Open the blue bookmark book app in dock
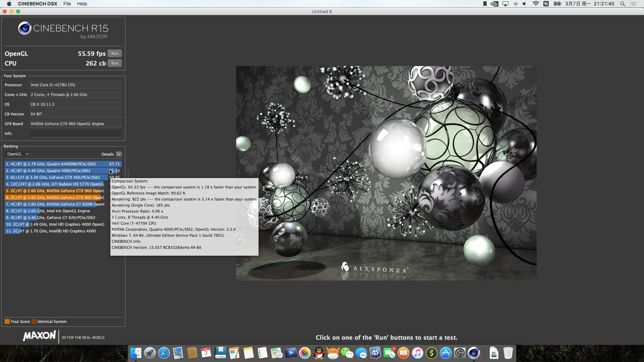 point(220,353)
